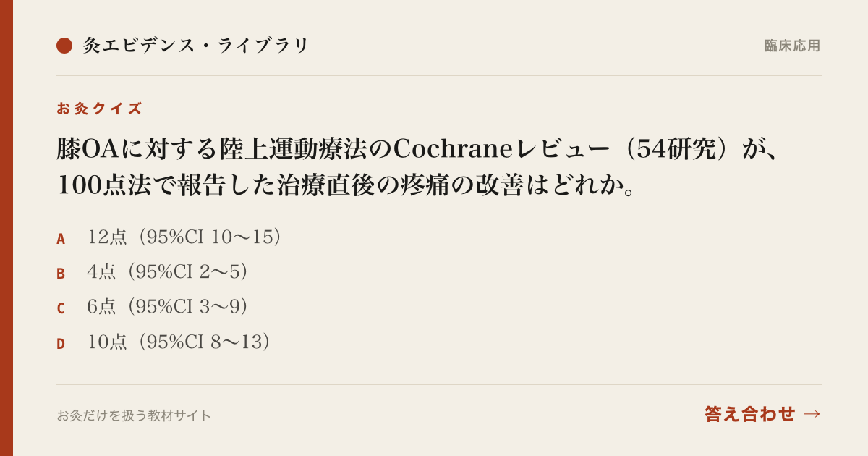The height and width of the screenshot is (456, 868).
Task: Click the red circle logo icon
Action: tap(64, 46)
